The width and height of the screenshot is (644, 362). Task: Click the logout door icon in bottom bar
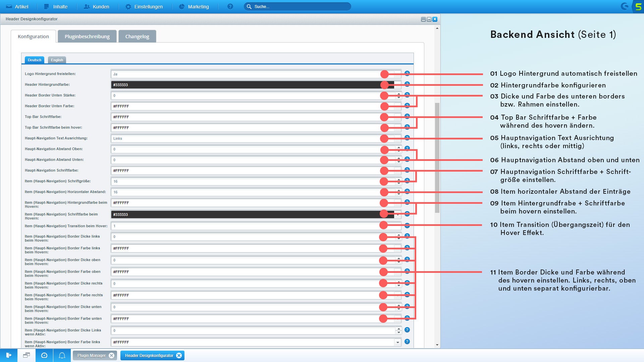point(9,355)
